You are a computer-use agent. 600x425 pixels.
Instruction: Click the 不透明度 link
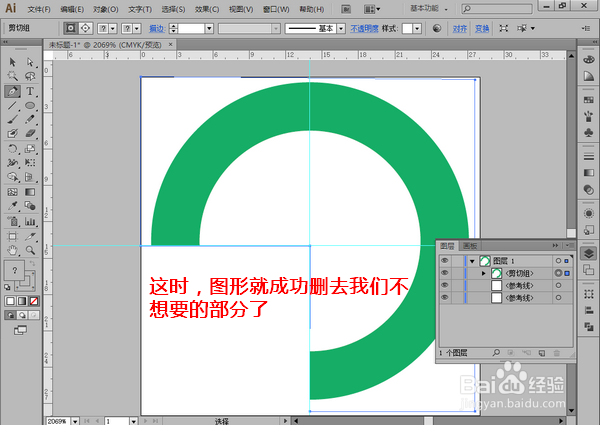[364, 28]
